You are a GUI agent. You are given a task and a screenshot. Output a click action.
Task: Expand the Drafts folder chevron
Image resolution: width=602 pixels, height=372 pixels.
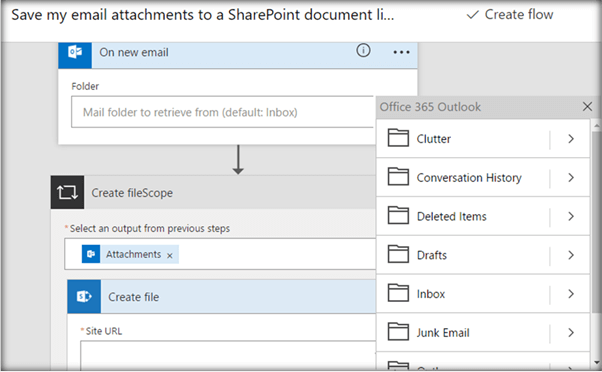pos(571,255)
